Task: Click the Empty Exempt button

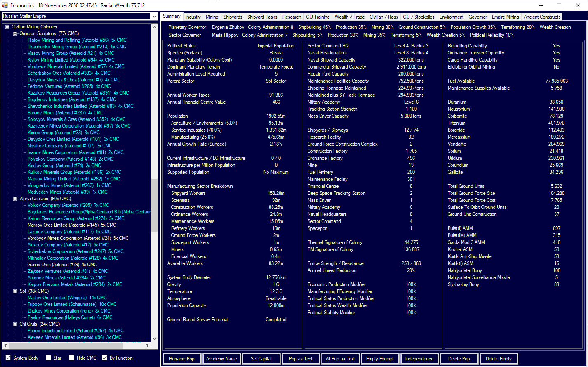Action: tap(380, 359)
